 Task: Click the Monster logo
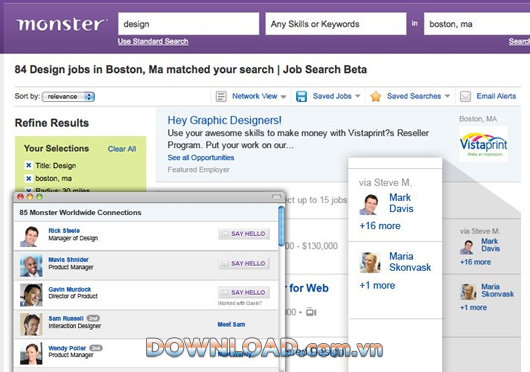(62, 24)
